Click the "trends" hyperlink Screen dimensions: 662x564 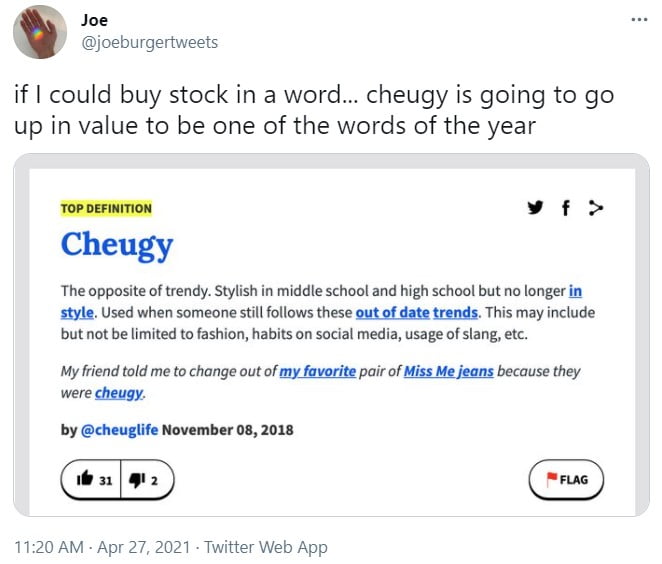click(455, 312)
